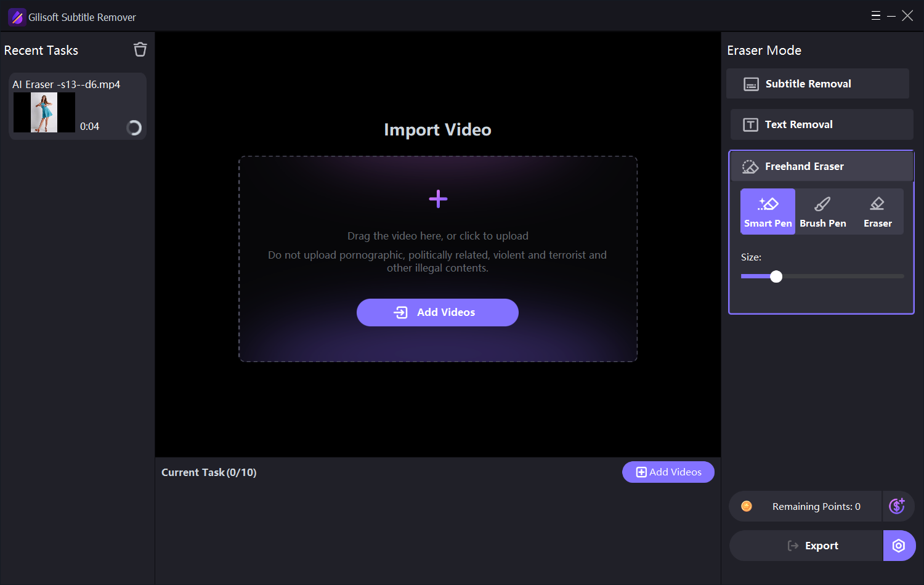
Task: Click the Size slider track right portion
Action: point(843,276)
